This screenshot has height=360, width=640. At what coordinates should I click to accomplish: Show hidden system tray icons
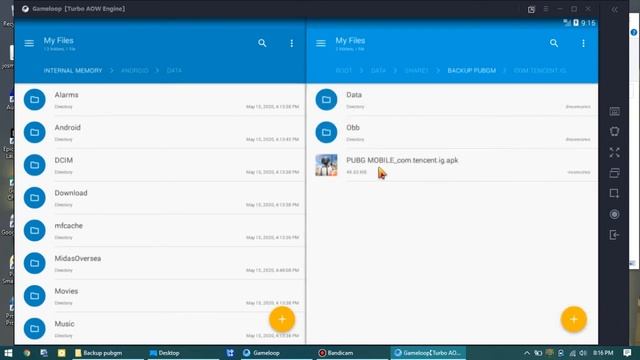pos(527,353)
